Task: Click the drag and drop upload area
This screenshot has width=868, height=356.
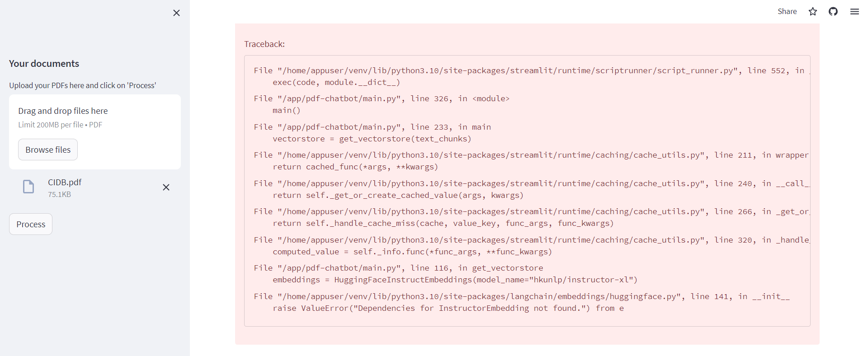Action: [94, 132]
